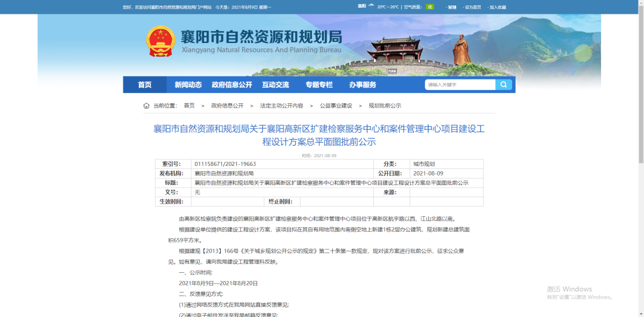Go to 规划批前公示 breadcrumb link
This screenshot has height=317, width=644.
(385, 106)
